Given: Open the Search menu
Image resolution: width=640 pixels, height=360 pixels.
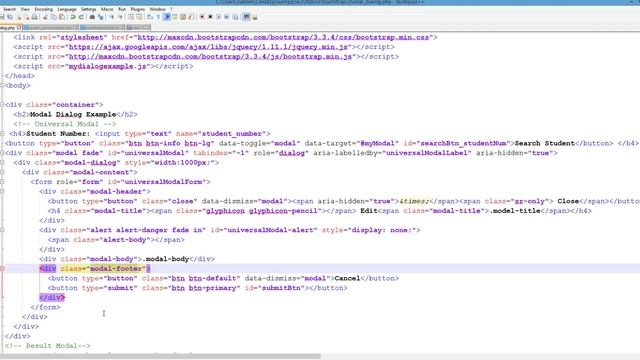Looking at the screenshot, I should pyautogui.click(x=9, y=9).
